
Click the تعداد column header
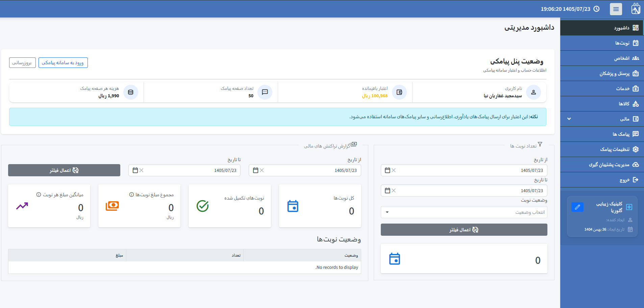click(x=185, y=255)
